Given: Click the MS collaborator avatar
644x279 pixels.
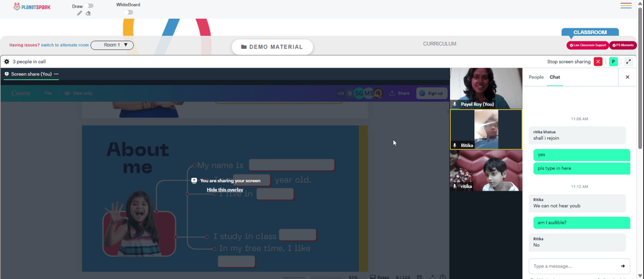Looking at the screenshot, I should coord(368,93).
